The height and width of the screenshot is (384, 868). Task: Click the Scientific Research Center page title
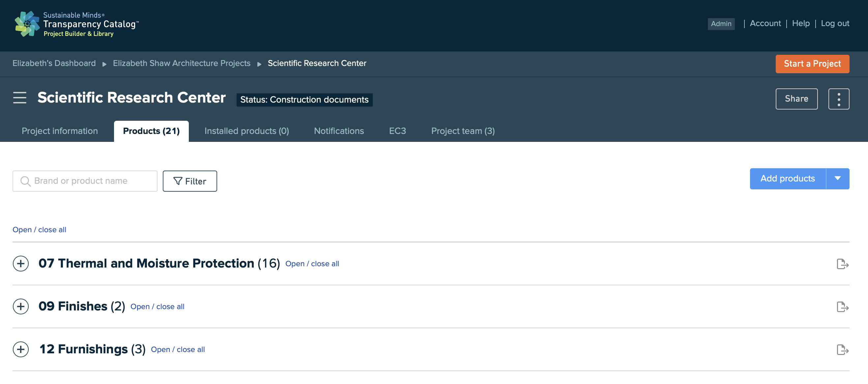pos(131,98)
